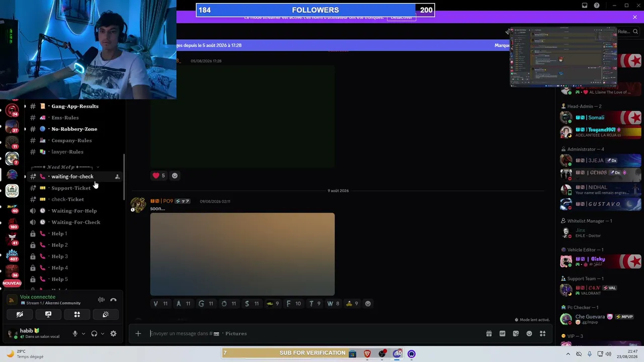Open the server with the 180 badge

coord(12,223)
